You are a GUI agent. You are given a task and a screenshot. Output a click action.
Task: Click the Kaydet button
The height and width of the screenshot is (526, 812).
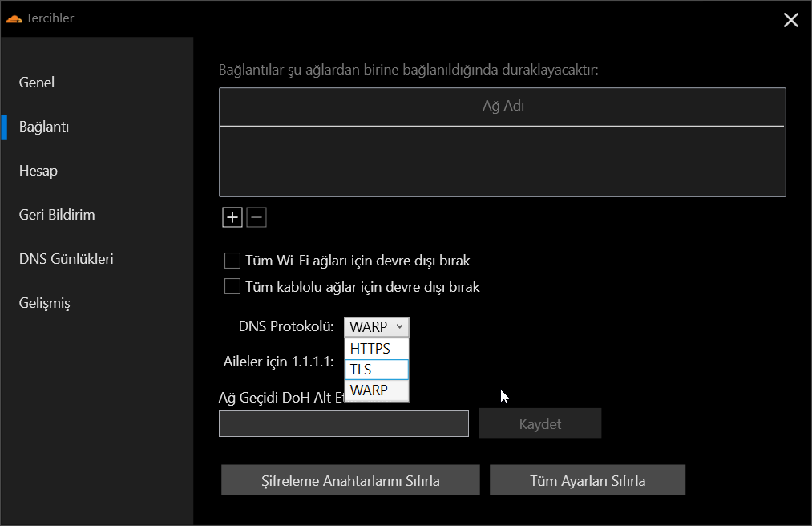[x=540, y=423]
